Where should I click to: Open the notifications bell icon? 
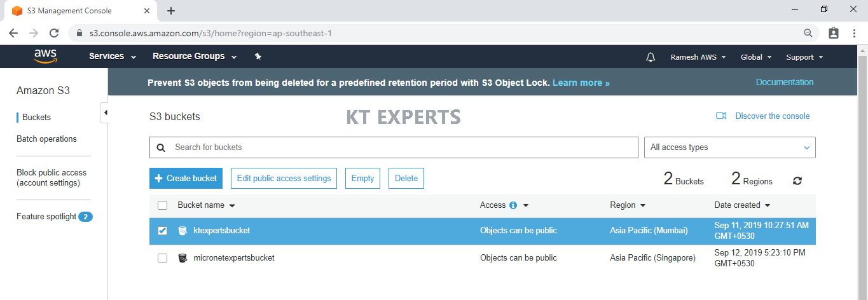tap(650, 57)
